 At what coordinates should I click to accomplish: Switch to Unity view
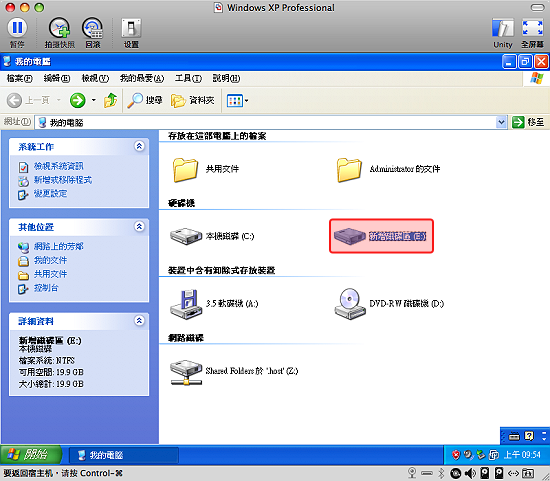(503, 34)
